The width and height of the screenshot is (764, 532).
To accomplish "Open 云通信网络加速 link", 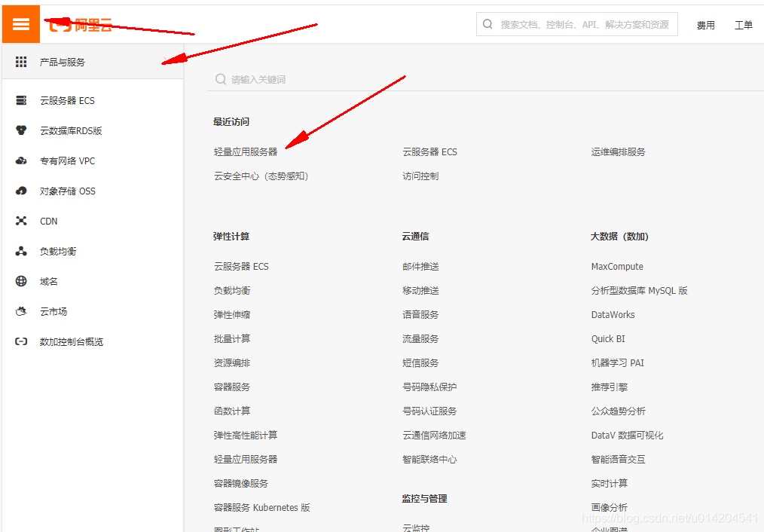I will coord(434,435).
